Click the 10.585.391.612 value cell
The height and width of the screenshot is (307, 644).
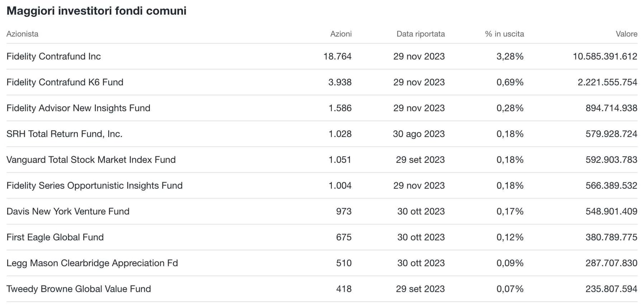tap(605, 56)
